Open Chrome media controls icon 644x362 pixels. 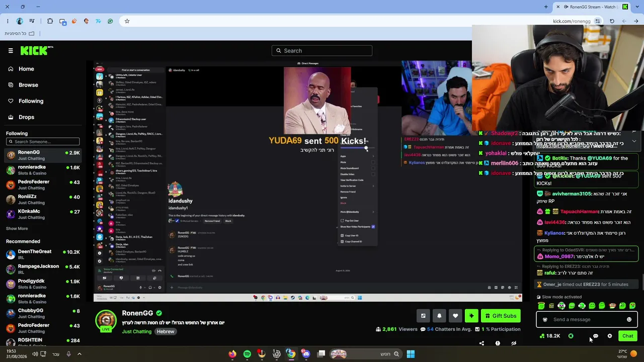point(32,21)
